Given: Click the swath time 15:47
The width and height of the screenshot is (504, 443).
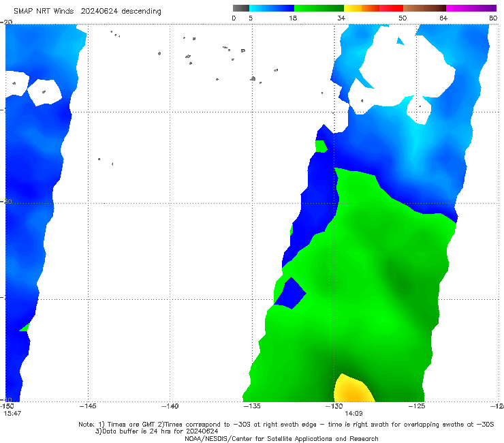Looking at the screenshot, I should click(12, 414).
